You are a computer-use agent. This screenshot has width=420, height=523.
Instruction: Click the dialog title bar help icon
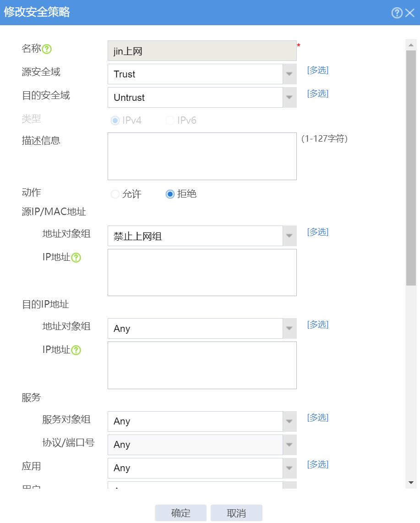tap(397, 13)
